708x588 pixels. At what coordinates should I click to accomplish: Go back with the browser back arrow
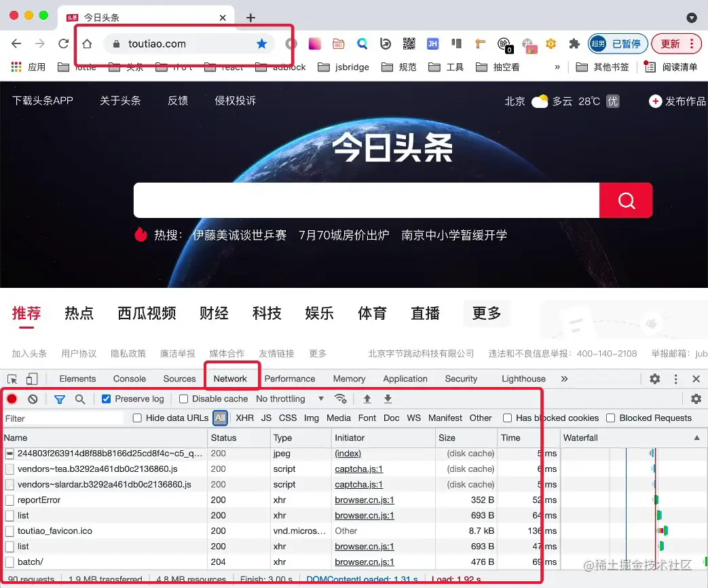16,44
